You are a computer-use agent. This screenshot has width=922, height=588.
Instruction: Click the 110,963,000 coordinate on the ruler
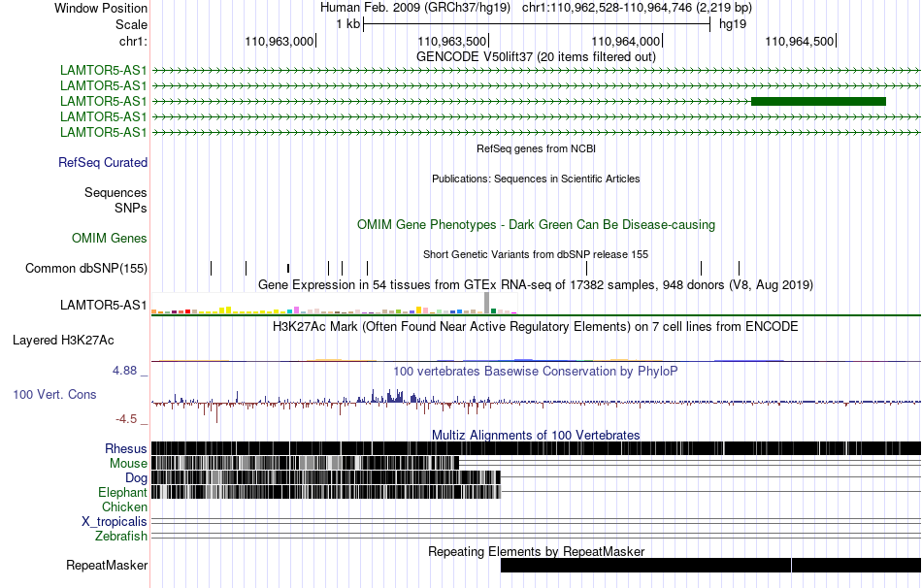279,41
